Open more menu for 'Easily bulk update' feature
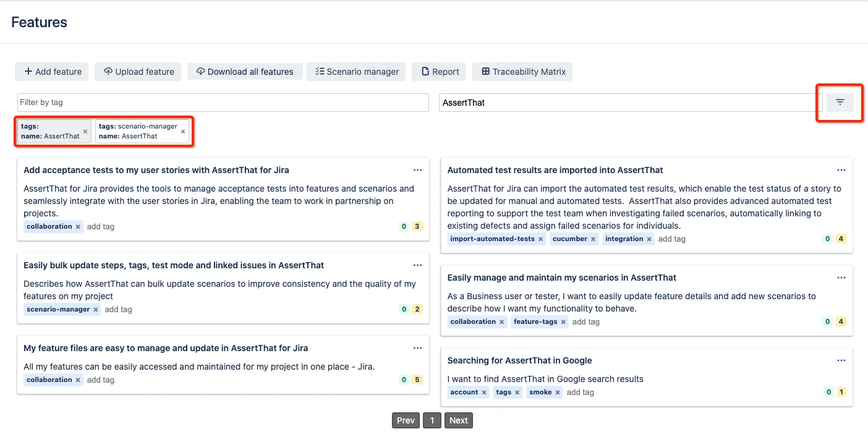Viewport: 868px width, 442px height. [x=417, y=265]
